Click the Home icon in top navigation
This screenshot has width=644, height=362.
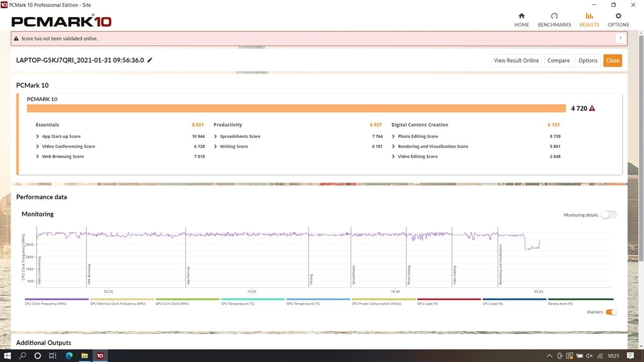pyautogui.click(x=522, y=16)
